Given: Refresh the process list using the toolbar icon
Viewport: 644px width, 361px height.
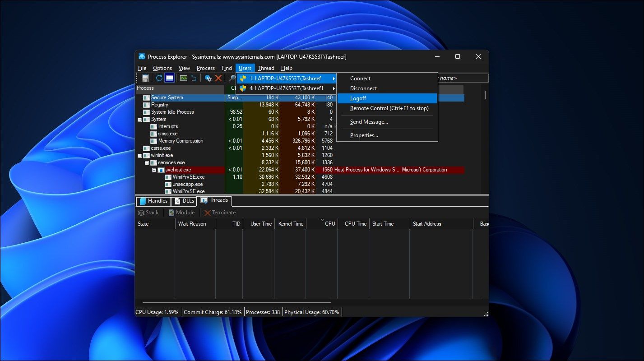Looking at the screenshot, I should coord(159,78).
